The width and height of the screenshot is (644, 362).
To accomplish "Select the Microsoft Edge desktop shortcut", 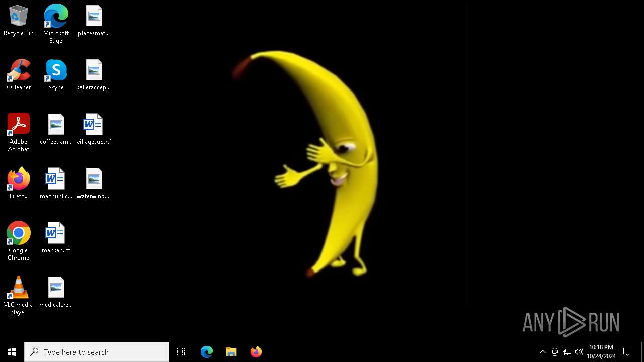I will tap(56, 24).
